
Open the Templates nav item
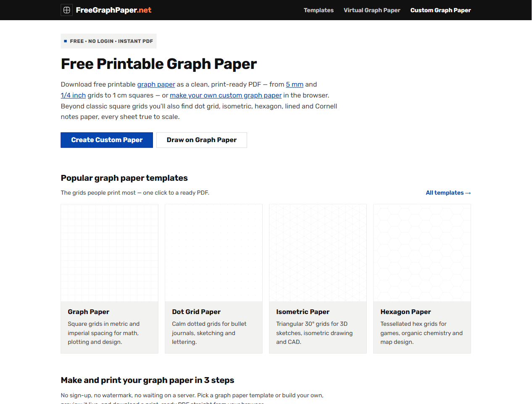[319, 10]
